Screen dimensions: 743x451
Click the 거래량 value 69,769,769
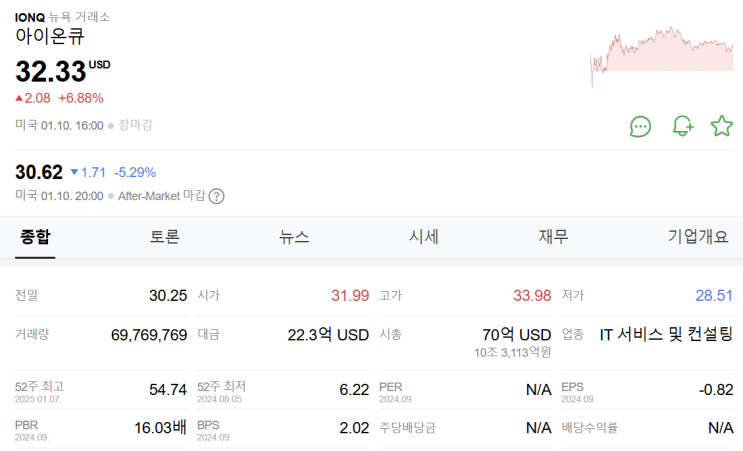148,334
